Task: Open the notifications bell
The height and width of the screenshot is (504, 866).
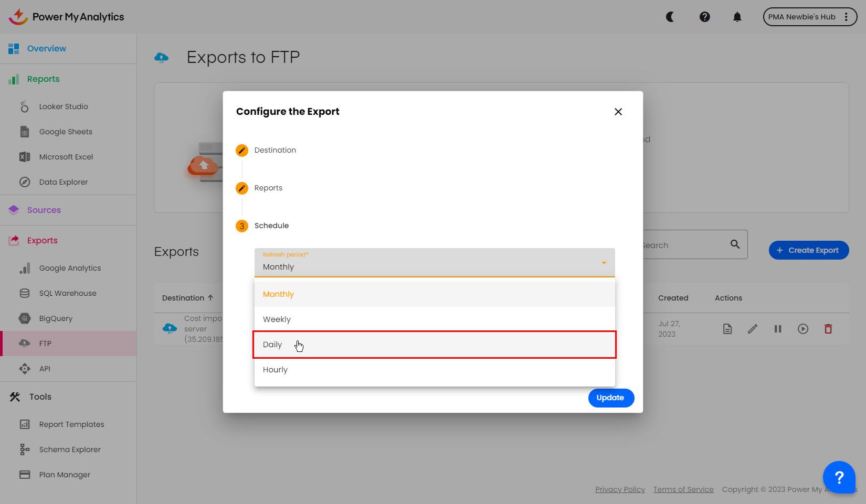Action: 737,17
